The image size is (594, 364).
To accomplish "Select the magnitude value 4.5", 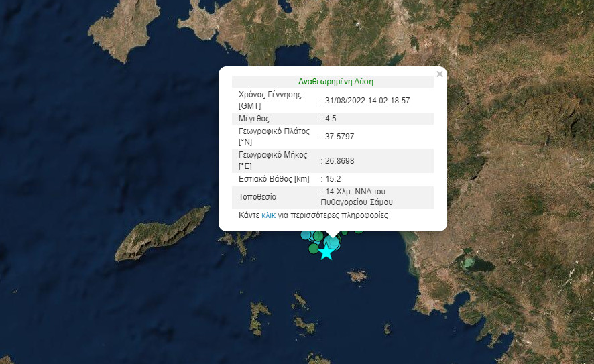I will click(x=330, y=119).
